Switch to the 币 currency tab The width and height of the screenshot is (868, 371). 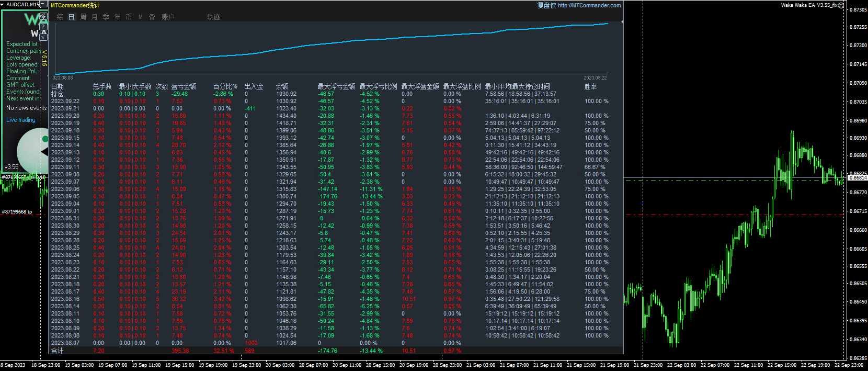click(129, 17)
